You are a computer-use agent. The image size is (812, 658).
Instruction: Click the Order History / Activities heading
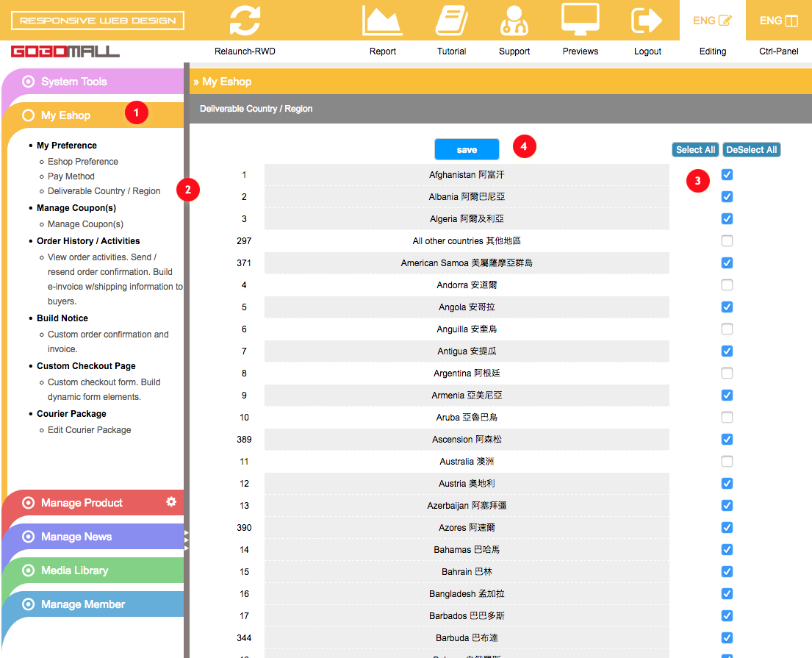tap(88, 241)
